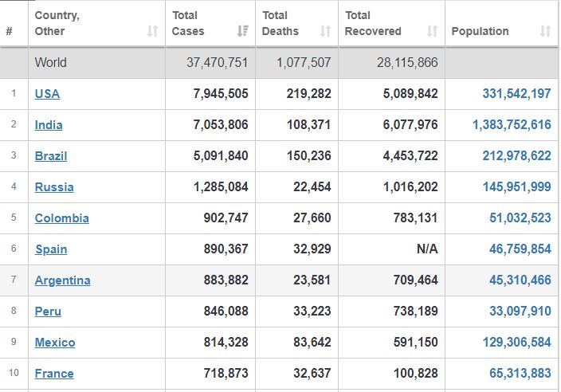Image resolution: width=561 pixels, height=392 pixels.
Task: Sort by Total Cases descending icon
Action: pyautogui.click(x=243, y=31)
